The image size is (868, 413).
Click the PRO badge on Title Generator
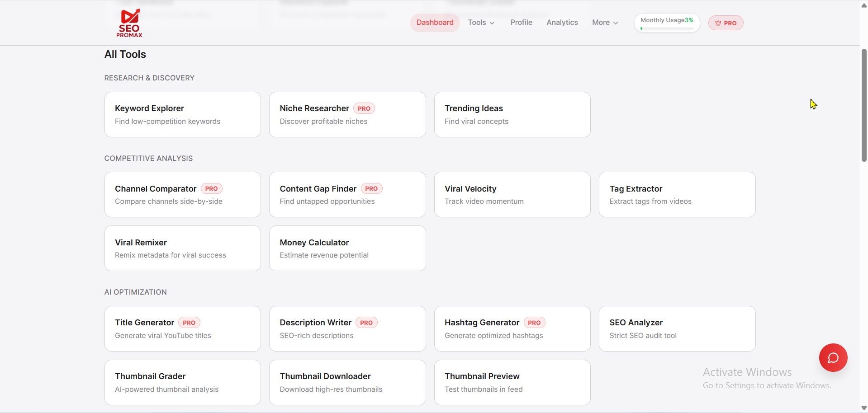point(190,323)
